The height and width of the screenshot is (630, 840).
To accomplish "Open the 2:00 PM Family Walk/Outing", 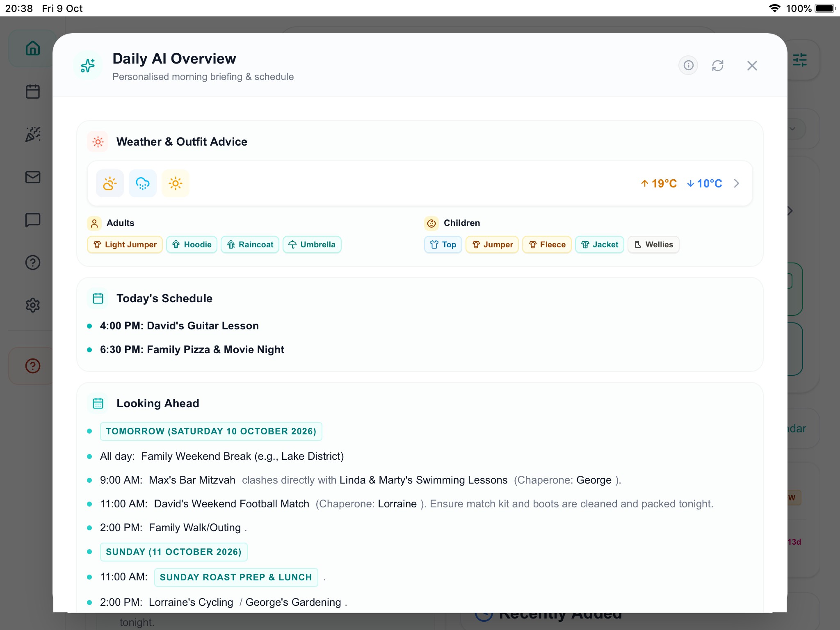I will pos(195,527).
